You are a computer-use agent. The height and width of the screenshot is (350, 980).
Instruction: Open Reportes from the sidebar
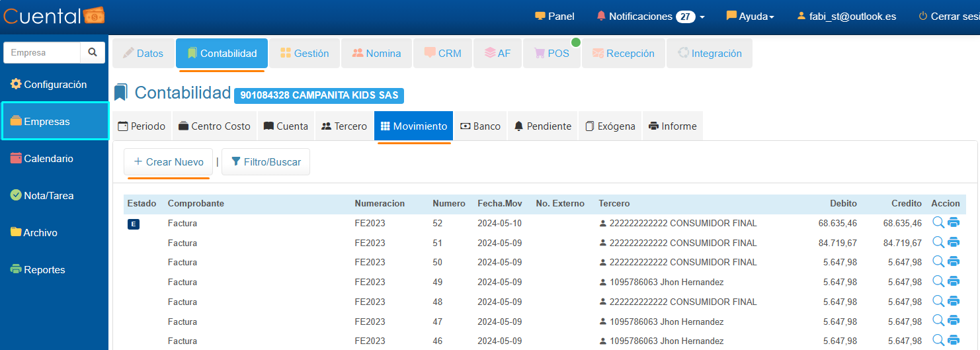coord(44,270)
